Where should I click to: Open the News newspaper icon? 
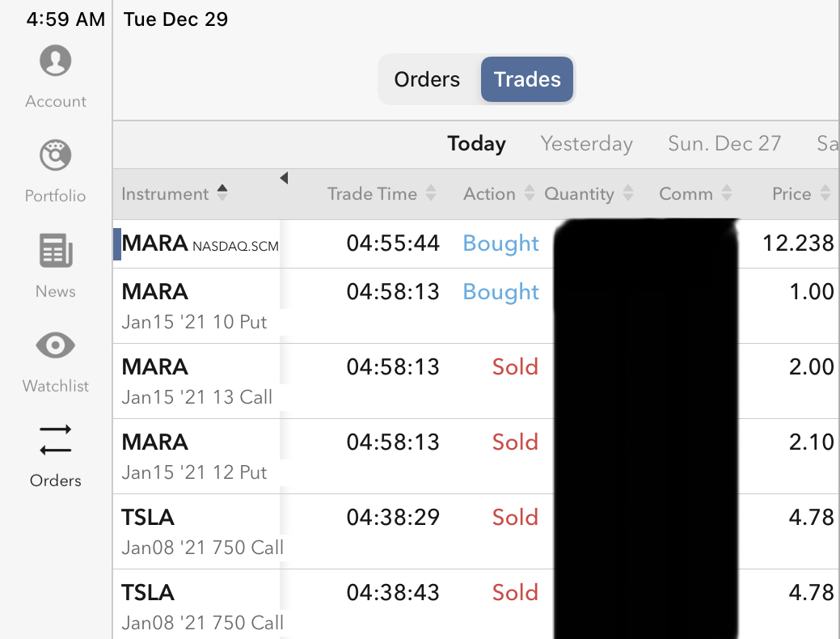point(56,252)
